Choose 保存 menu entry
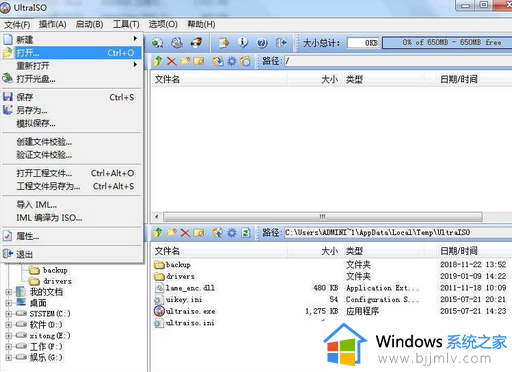512x372 pixels. coord(72,97)
